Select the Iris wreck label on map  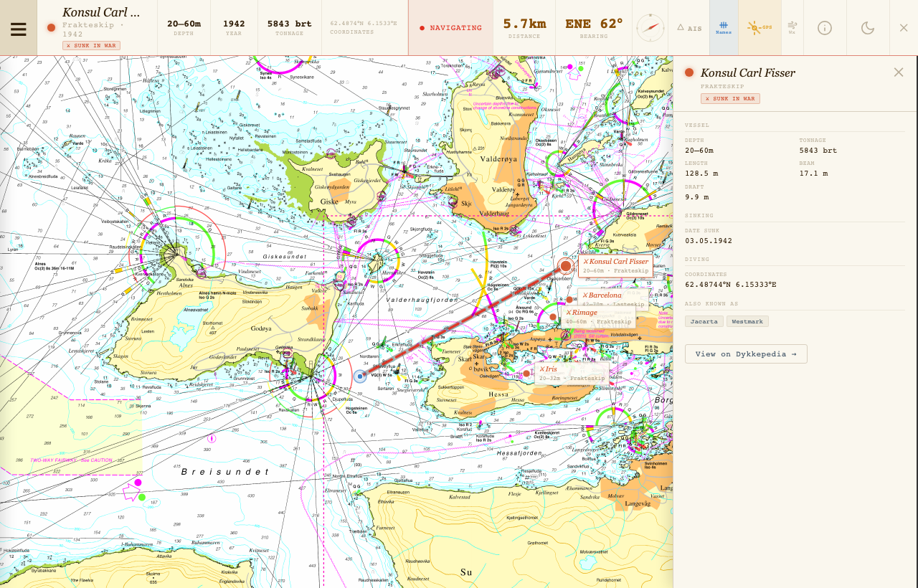[572, 373]
